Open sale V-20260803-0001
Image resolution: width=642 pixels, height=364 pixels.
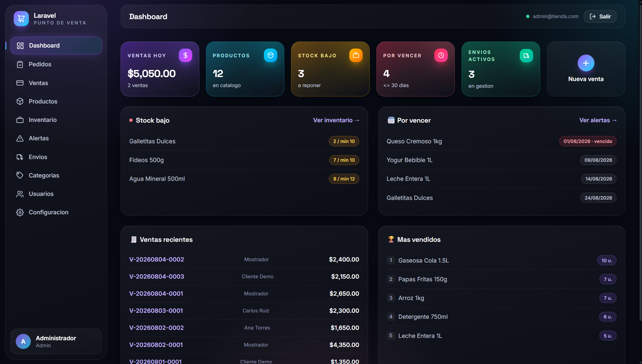click(156, 311)
